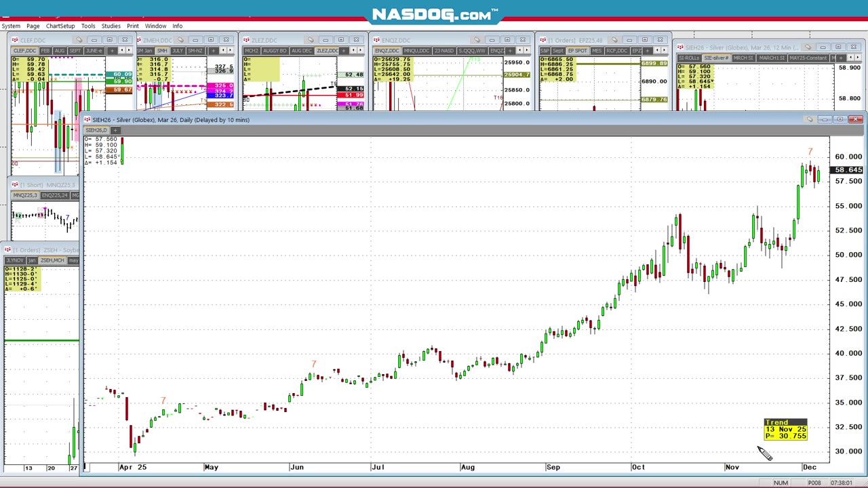Viewport: 868px width, 488px height.
Task: Select AUG tab in CLEF window
Action: (60, 51)
